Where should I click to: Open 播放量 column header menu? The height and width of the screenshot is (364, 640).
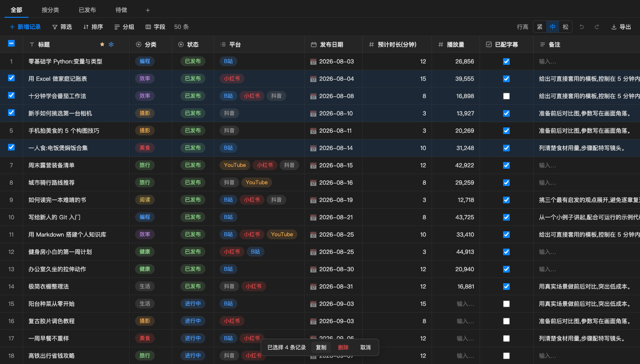click(x=456, y=44)
